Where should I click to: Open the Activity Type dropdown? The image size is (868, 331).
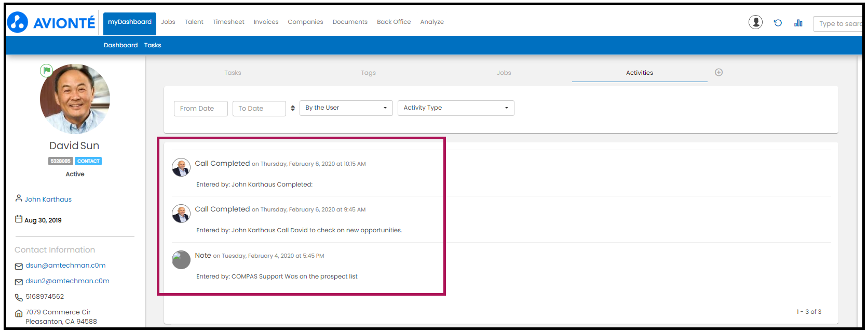click(x=455, y=108)
